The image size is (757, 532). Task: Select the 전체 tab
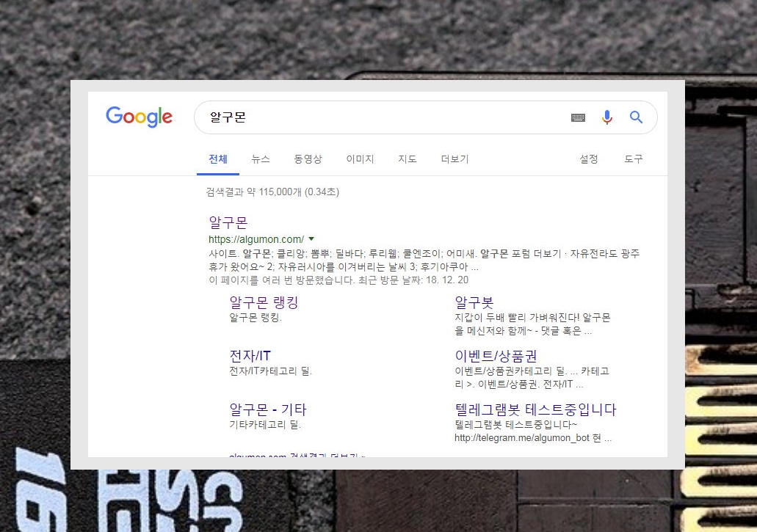pos(218,159)
